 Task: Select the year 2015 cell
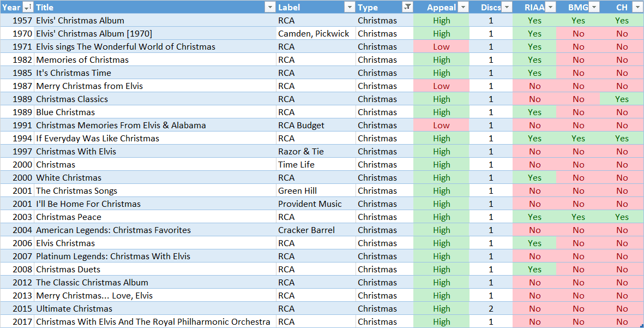pyautogui.click(x=17, y=309)
